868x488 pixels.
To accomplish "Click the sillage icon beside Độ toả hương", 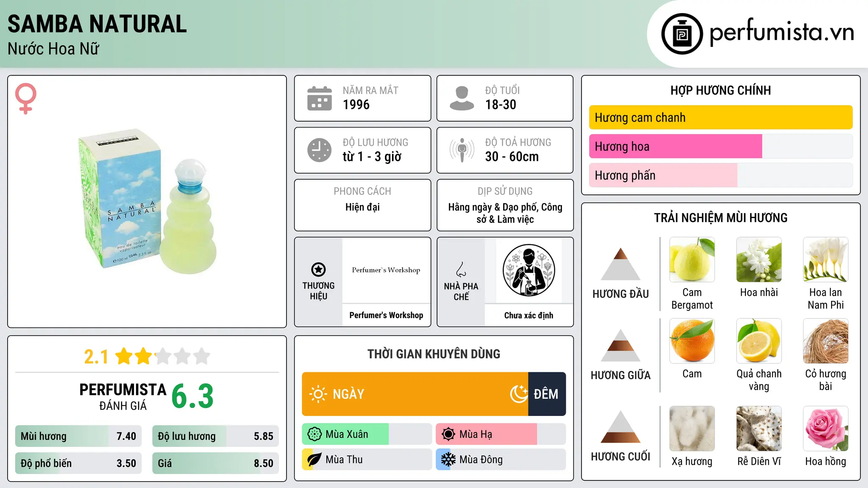I will [462, 150].
